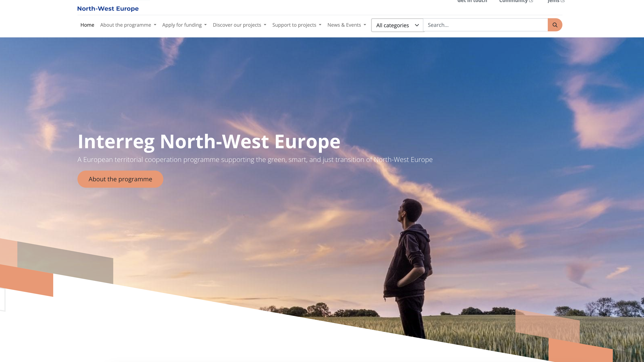The image size is (644, 362).
Task: Open the Jems external link icon
Action: pyautogui.click(x=562, y=1)
